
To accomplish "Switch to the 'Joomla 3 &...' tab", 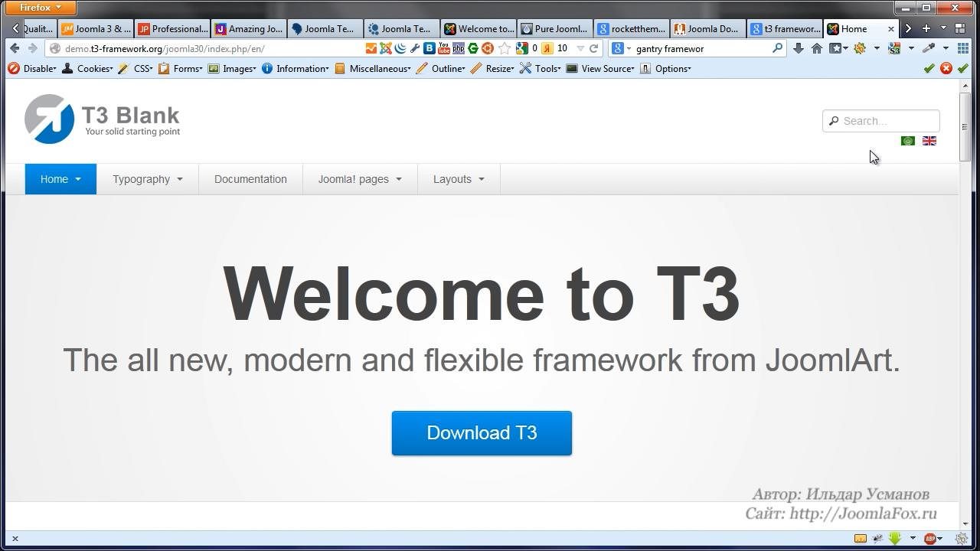I will pyautogui.click(x=96, y=29).
